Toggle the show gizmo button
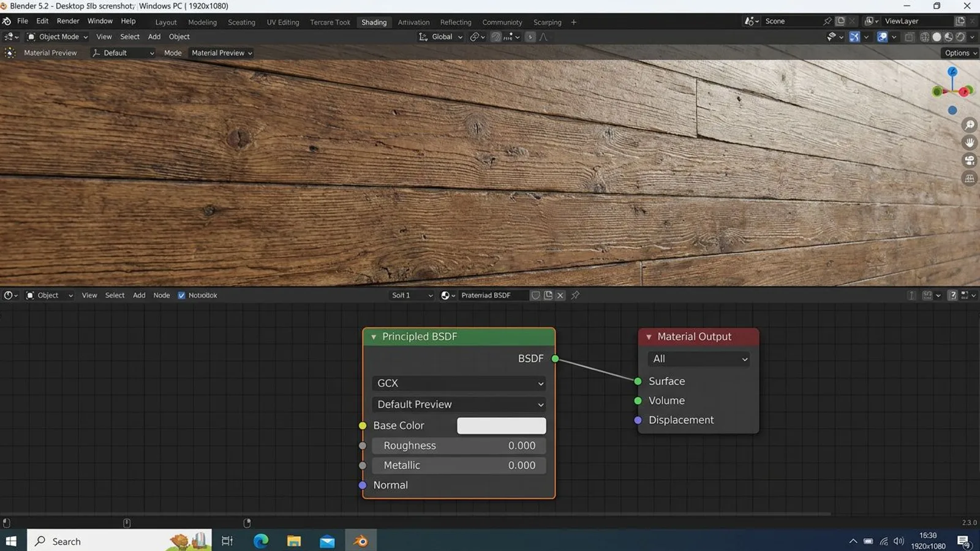This screenshot has width=980, height=551. click(854, 37)
